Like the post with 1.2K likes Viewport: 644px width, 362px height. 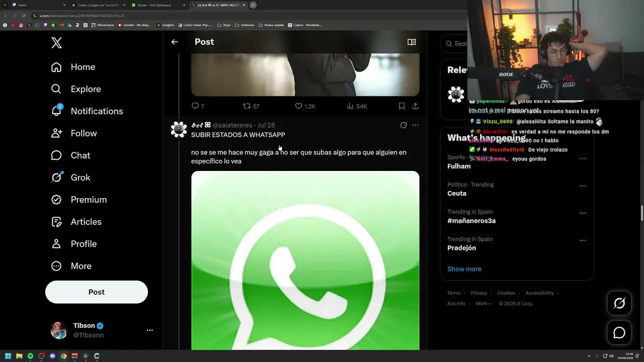(x=298, y=106)
